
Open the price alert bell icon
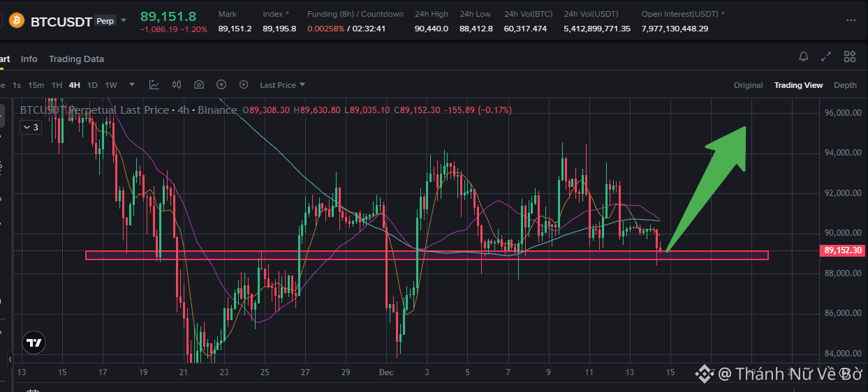point(804,57)
